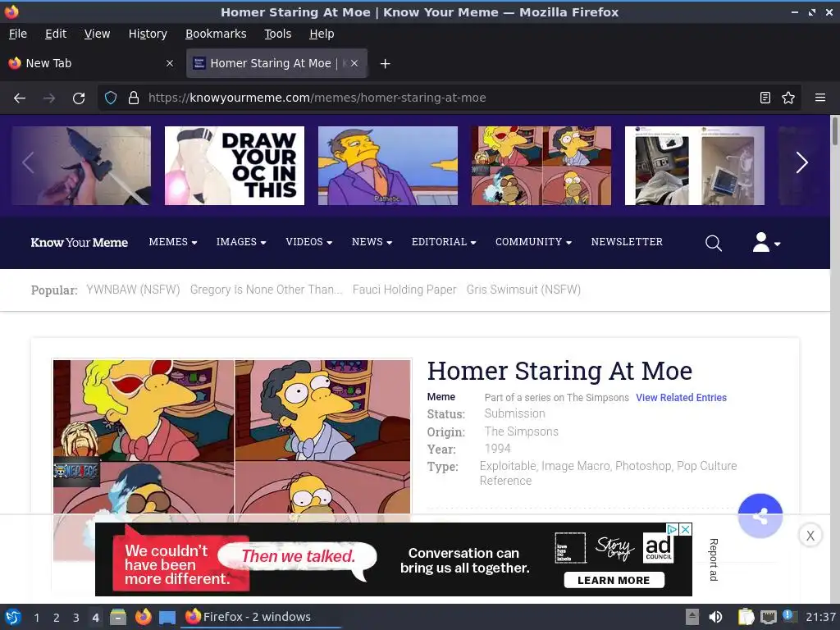Switch to workspace 1
This screenshot has height=630, width=840.
36,618
